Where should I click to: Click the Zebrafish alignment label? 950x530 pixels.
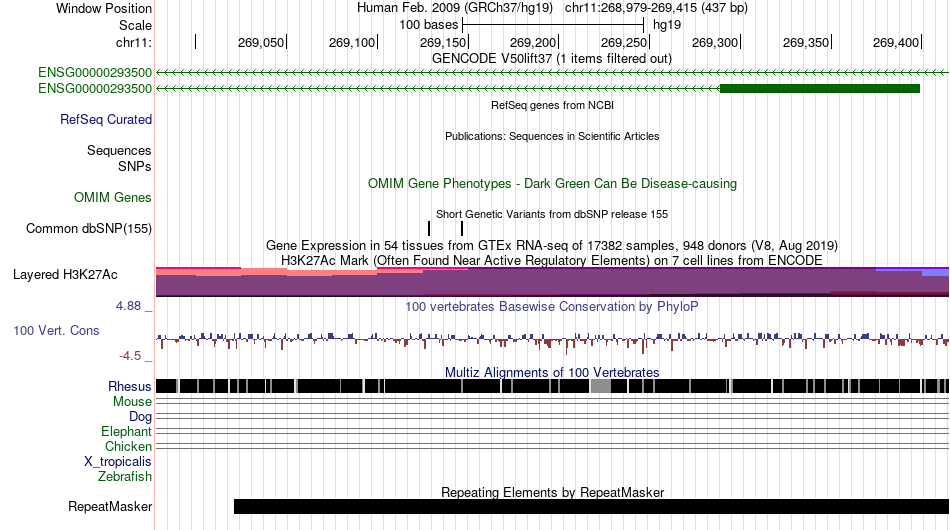tap(125, 477)
